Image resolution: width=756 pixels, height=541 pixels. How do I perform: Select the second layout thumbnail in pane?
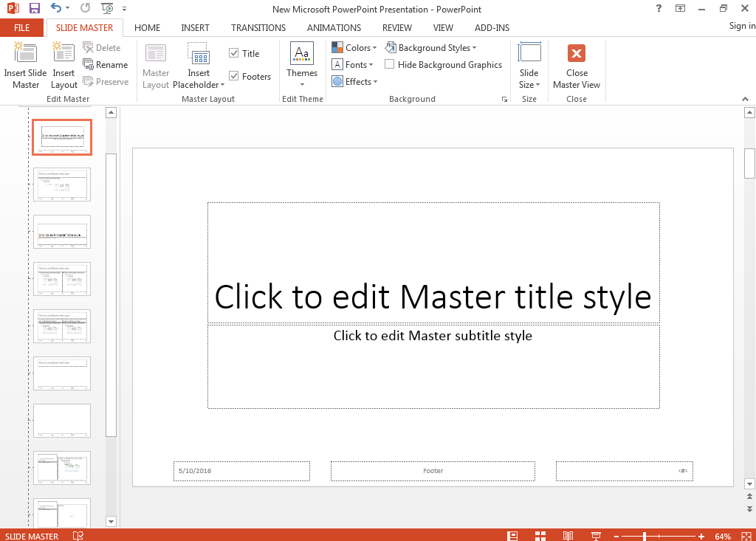point(62,185)
